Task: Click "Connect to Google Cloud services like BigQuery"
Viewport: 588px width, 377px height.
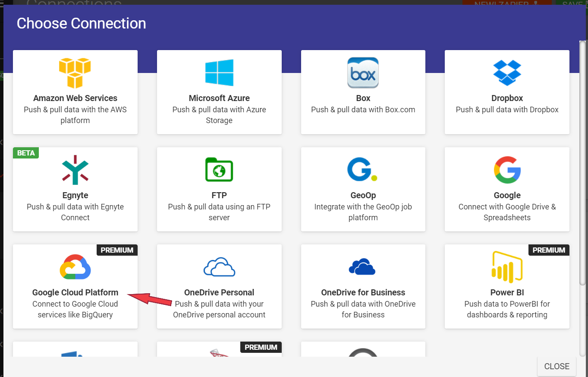Action: point(75,309)
